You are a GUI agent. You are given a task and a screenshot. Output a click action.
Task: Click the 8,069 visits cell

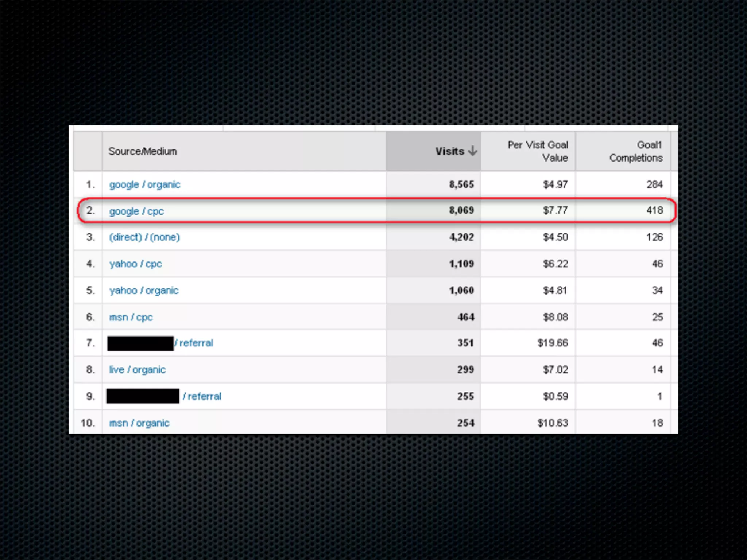(x=461, y=210)
